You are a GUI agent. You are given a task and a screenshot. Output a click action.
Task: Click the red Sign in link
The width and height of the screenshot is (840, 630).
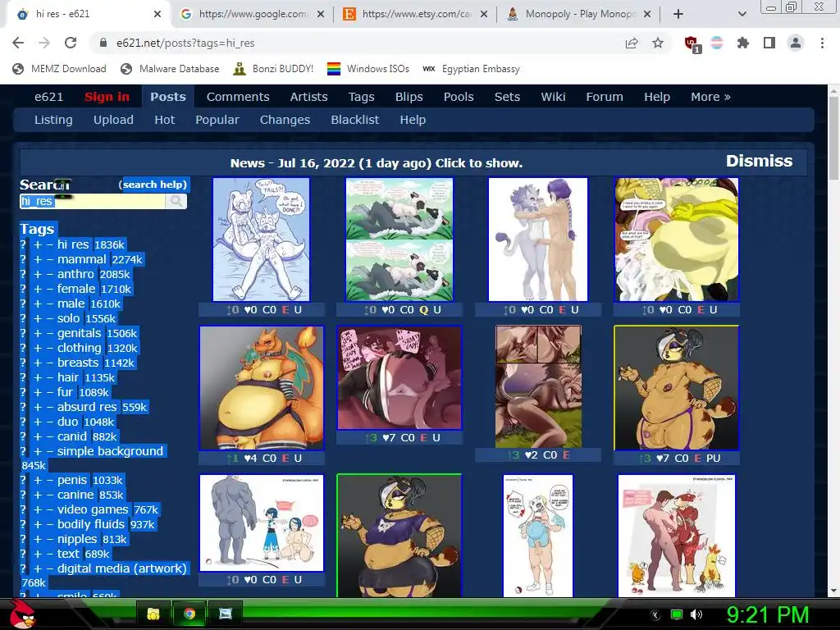(x=107, y=97)
